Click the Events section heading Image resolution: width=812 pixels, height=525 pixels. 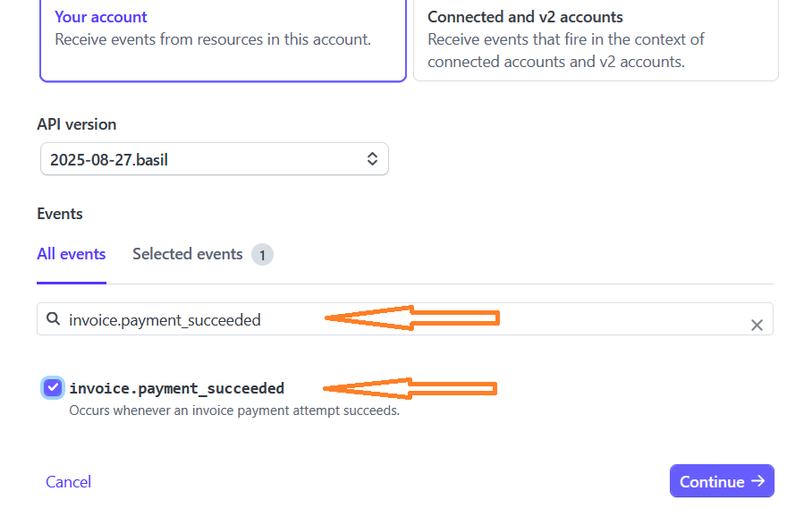[x=60, y=214]
